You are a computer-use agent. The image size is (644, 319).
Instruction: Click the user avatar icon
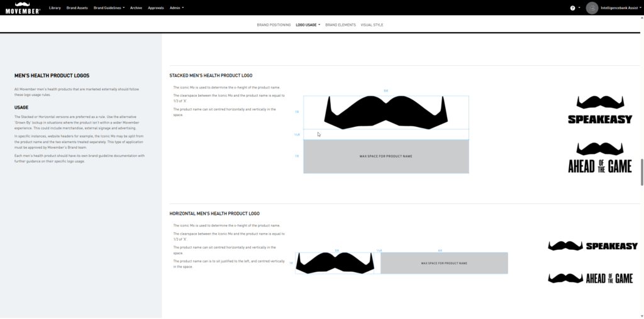[592, 8]
